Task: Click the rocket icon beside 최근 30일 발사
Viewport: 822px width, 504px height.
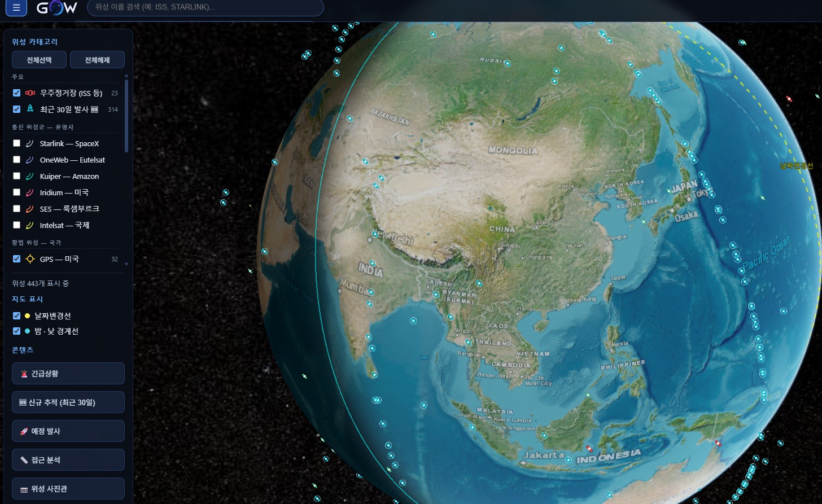Action: (x=30, y=109)
